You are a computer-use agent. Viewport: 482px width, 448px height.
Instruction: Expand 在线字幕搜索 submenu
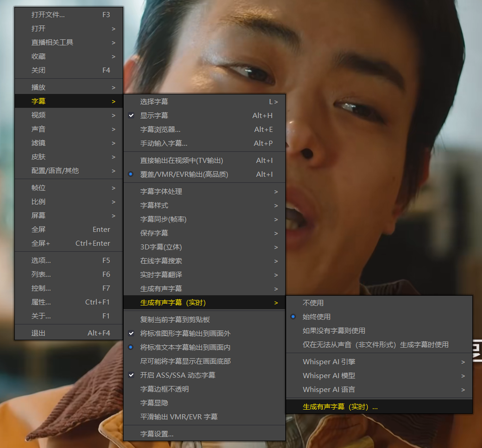[x=204, y=261]
